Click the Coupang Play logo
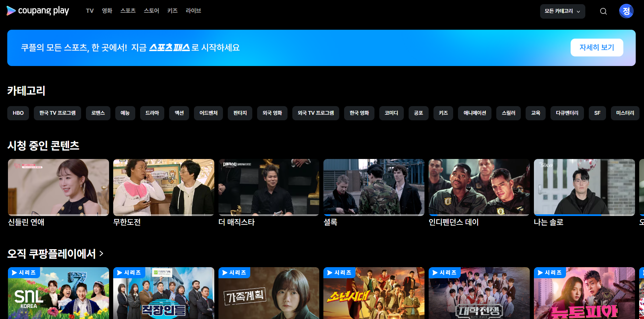This screenshot has height=319, width=644. tap(38, 11)
